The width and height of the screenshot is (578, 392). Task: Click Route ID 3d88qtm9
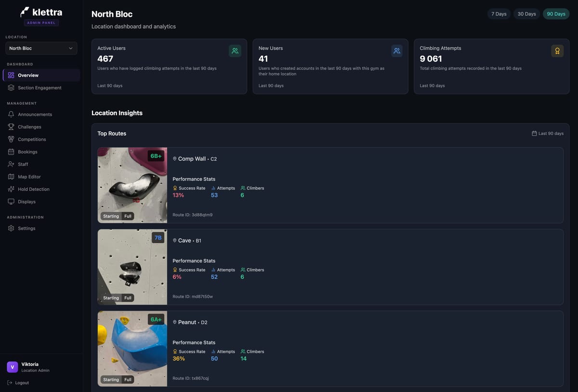[x=193, y=215]
